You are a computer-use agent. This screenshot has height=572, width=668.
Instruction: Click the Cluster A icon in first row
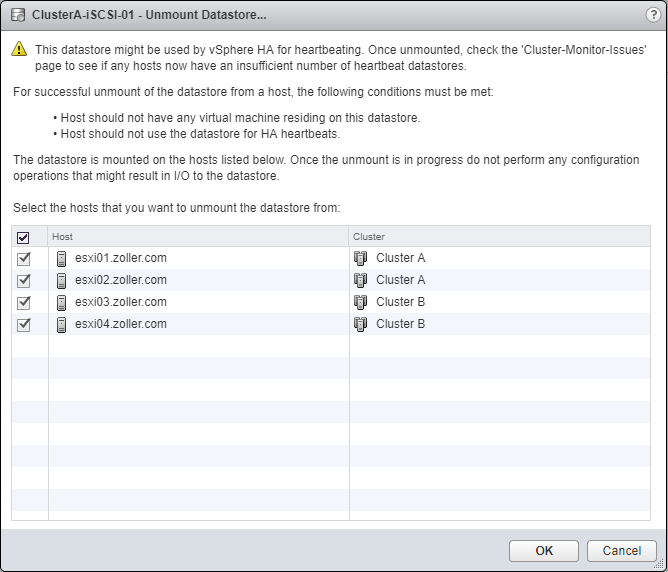(361, 258)
